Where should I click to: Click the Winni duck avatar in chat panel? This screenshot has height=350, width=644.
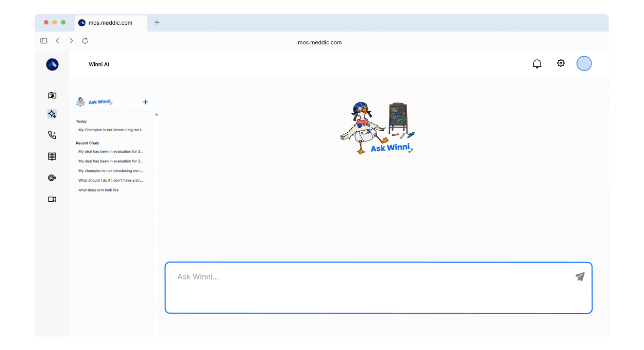click(81, 102)
